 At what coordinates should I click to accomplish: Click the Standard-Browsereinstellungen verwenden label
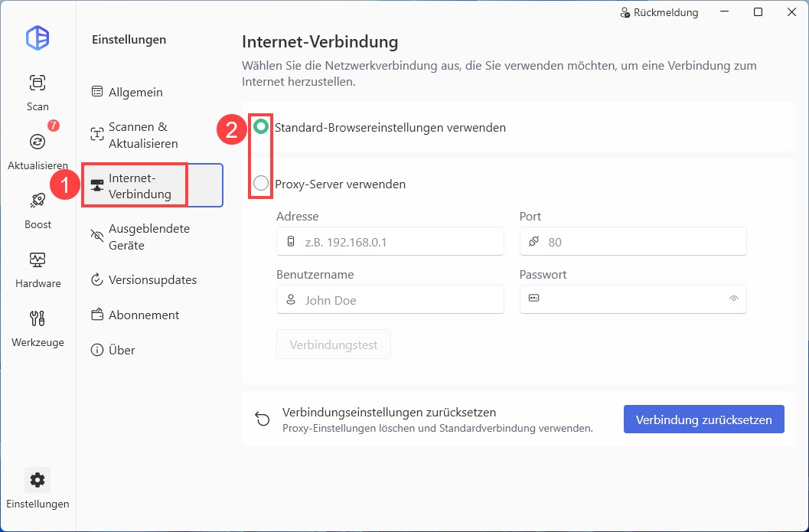(390, 128)
